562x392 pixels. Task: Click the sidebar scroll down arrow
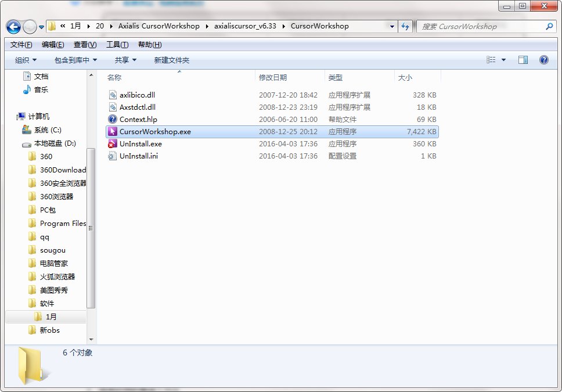[91, 339]
